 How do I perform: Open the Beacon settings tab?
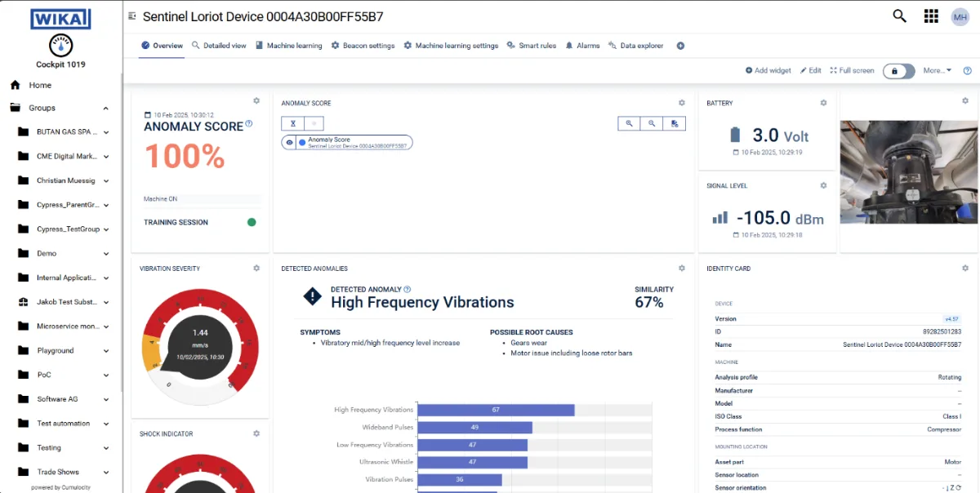click(x=363, y=46)
